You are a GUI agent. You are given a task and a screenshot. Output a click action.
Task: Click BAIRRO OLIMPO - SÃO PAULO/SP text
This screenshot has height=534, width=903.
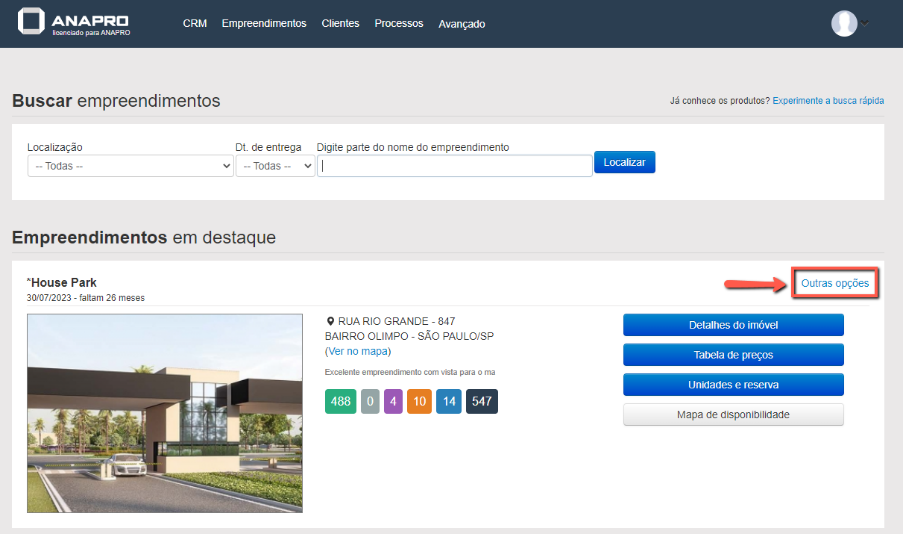(409, 336)
